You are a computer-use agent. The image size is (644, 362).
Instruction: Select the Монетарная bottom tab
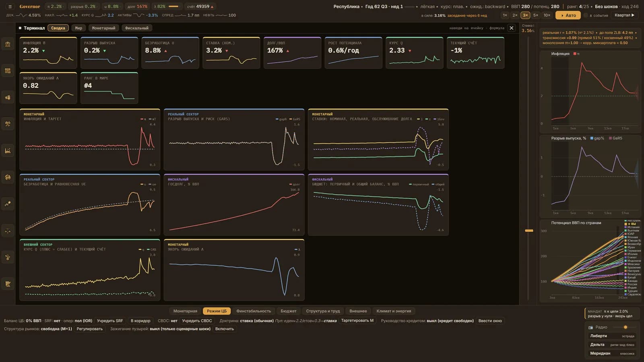click(185, 311)
